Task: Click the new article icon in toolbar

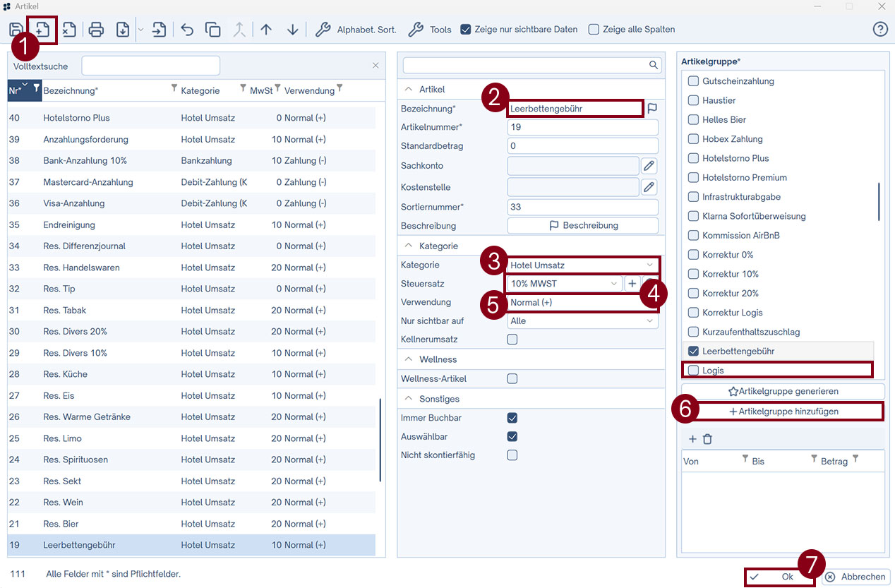Action: 42,30
